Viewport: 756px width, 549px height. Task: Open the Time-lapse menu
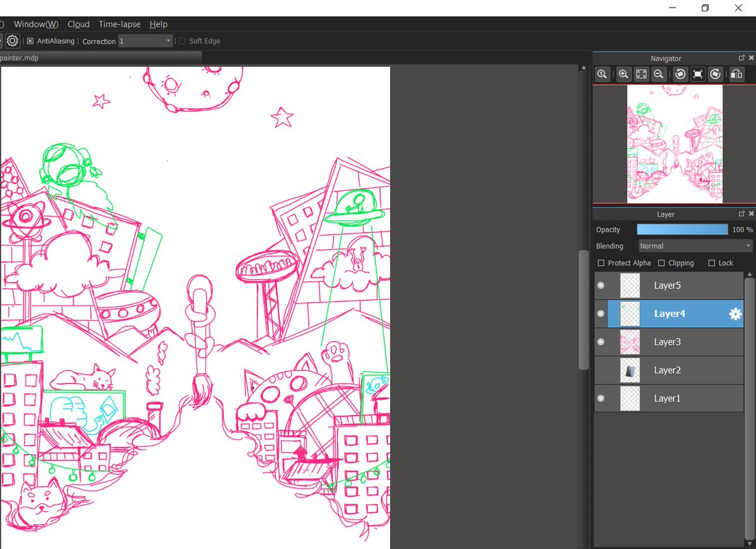[x=120, y=24]
